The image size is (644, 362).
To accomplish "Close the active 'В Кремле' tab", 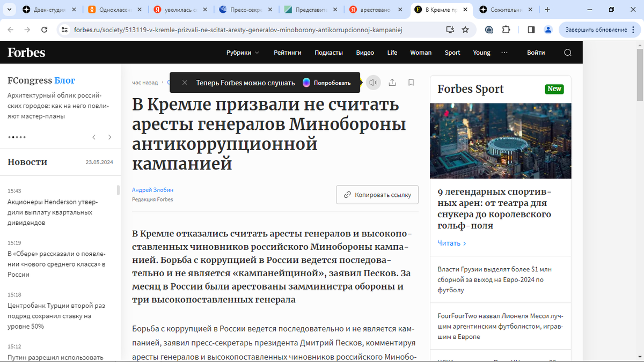I will point(465,10).
